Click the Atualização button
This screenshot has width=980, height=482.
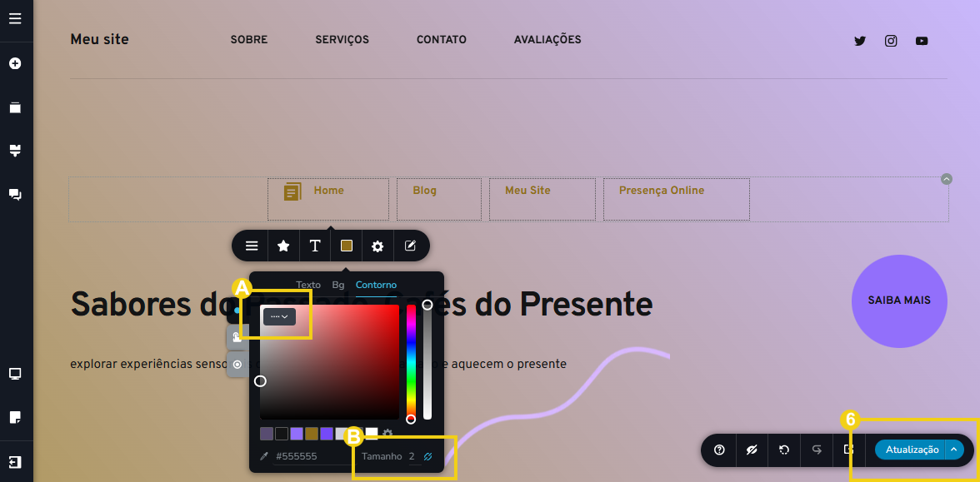tap(911, 450)
